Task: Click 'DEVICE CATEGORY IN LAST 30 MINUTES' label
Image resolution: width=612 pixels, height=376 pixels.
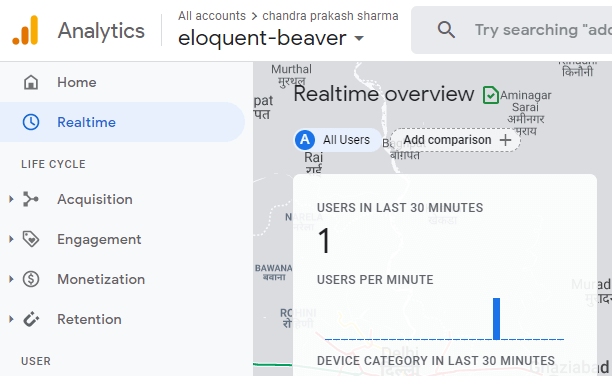Action: pos(436,360)
